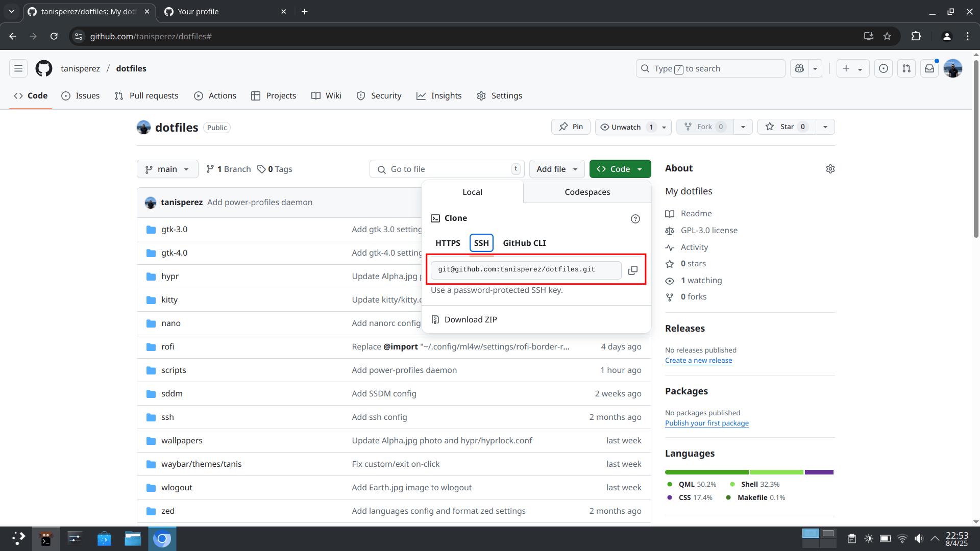Open the Command Palette lab icon
The height and width of the screenshot is (551, 980).
799,68
